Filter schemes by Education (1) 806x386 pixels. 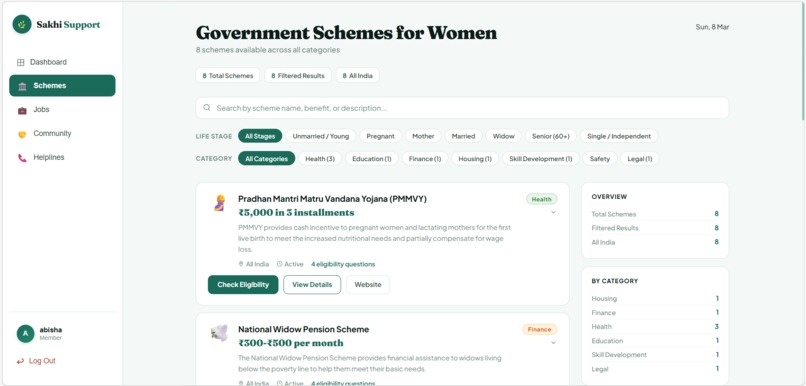tap(372, 159)
